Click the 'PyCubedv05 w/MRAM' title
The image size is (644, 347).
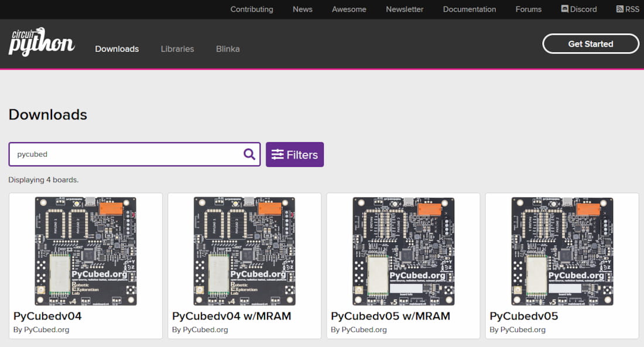(390, 316)
